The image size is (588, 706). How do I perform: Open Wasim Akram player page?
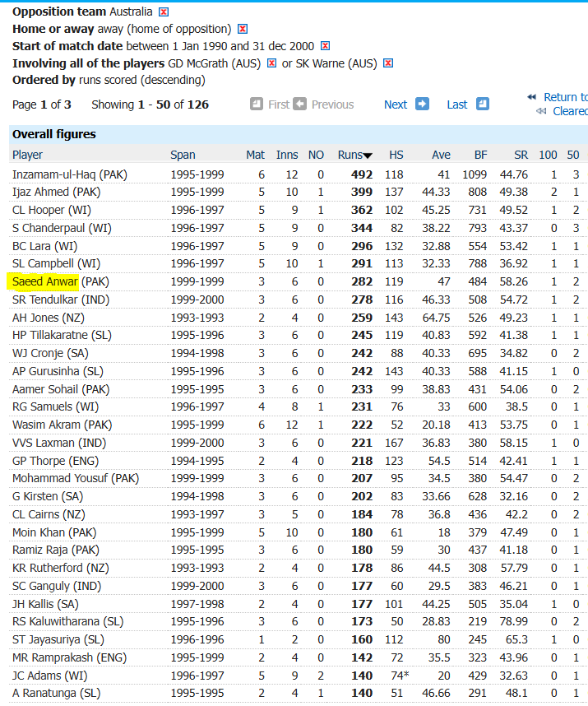[x=46, y=425]
